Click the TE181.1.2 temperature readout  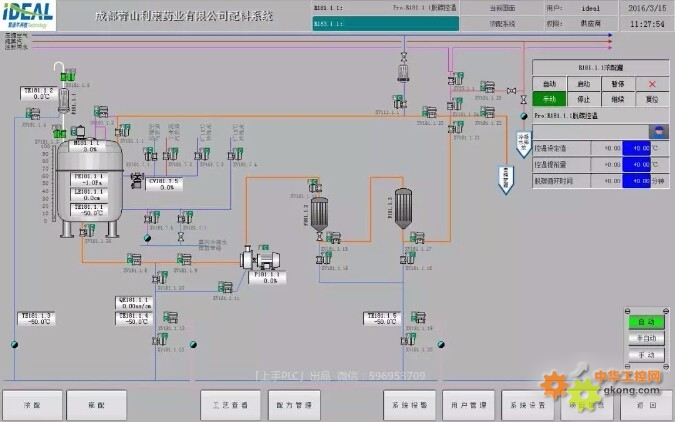39,93
